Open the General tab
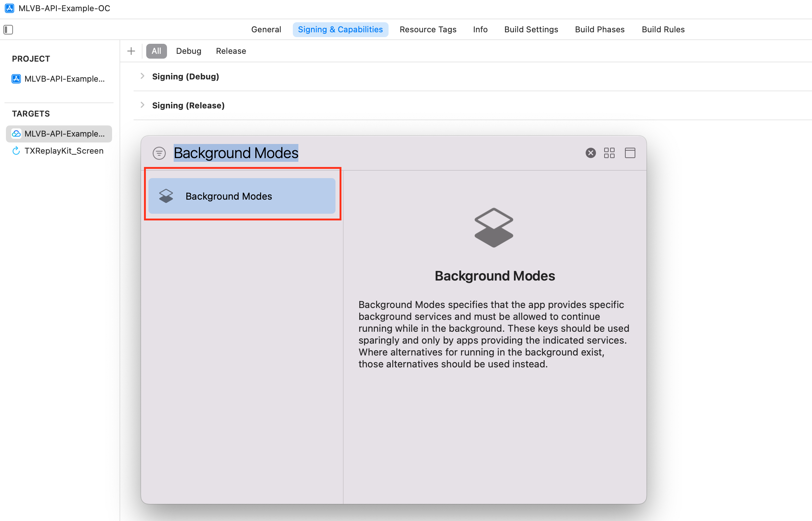The image size is (812, 521). [266, 29]
